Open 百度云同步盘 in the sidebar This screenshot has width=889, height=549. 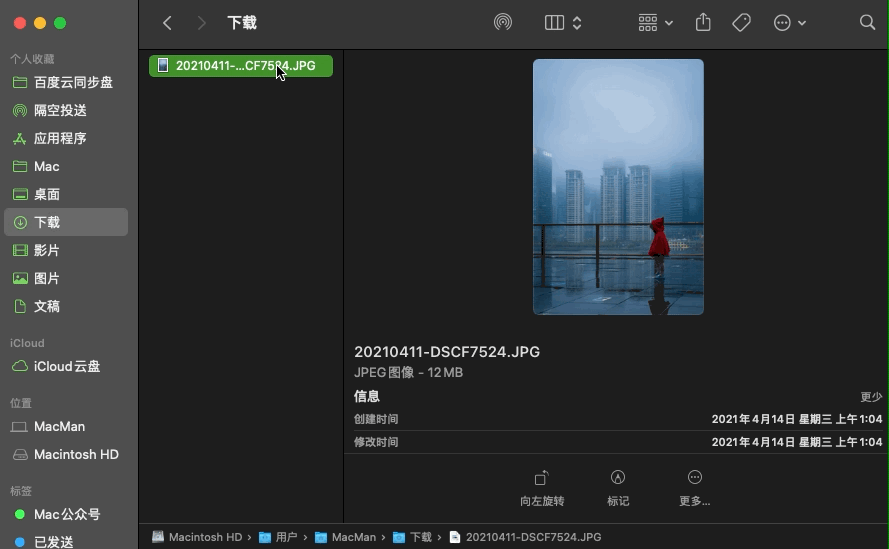(66, 82)
